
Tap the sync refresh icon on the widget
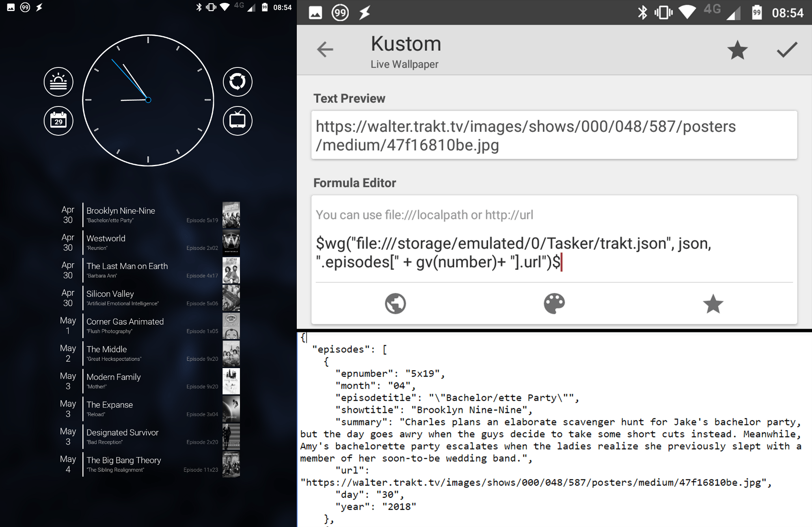(x=238, y=82)
